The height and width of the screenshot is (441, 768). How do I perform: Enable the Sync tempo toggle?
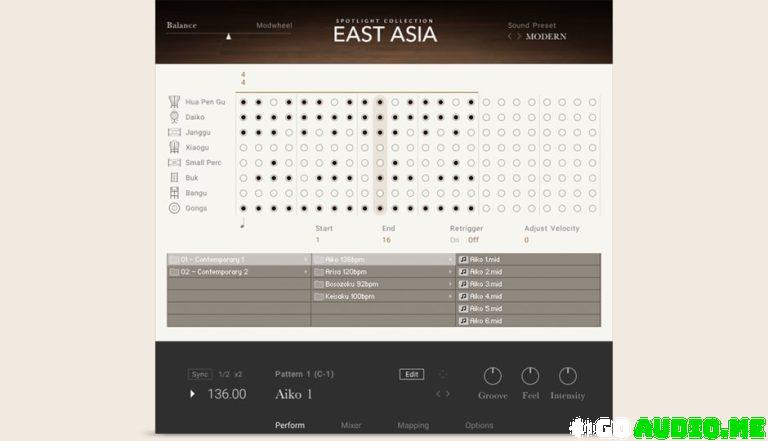200,374
